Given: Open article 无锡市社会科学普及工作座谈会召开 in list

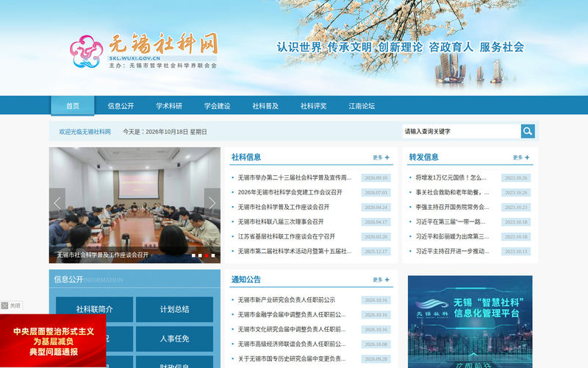Looking at the screenshot, I should tap(284, 207).
